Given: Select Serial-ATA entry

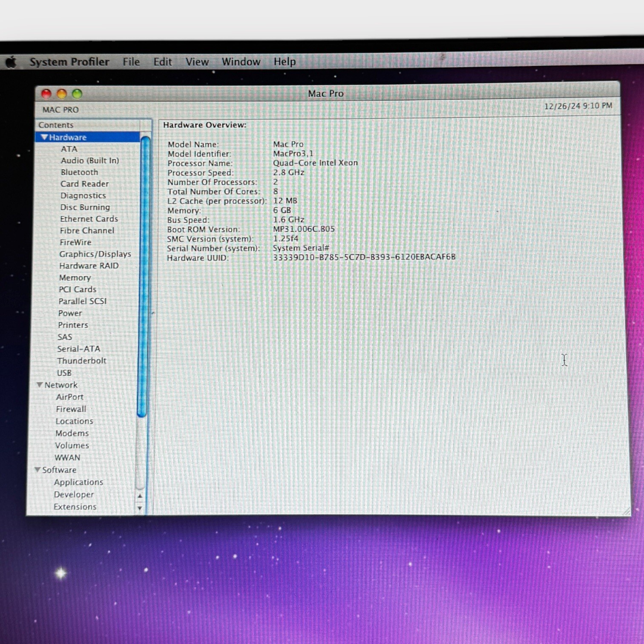Looking at the screenshot, I should point(79,349).
